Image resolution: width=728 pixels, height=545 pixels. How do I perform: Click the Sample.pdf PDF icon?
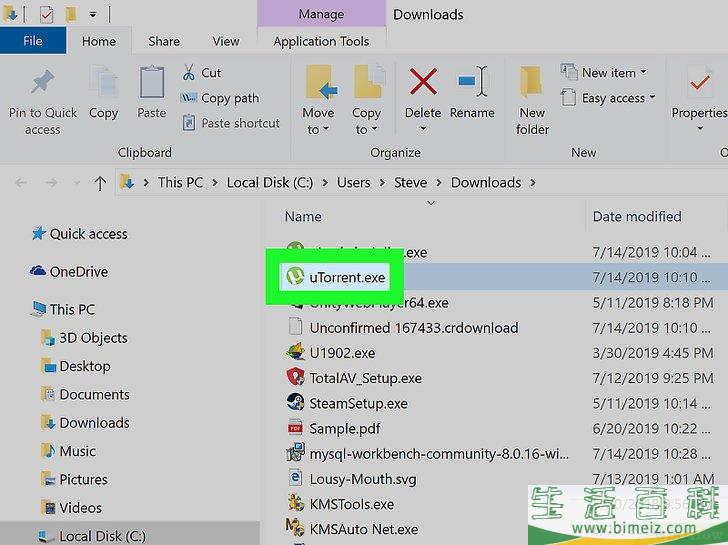[x=295, y=428]
